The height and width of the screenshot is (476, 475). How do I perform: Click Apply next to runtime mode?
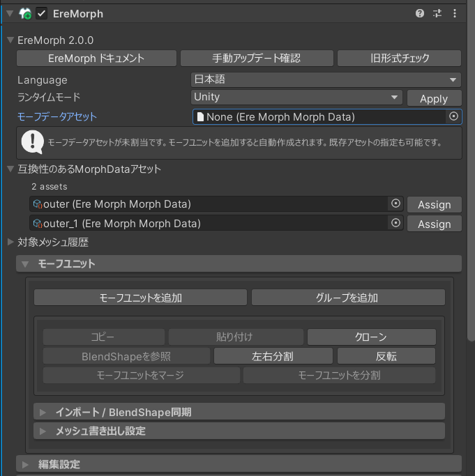434,98
